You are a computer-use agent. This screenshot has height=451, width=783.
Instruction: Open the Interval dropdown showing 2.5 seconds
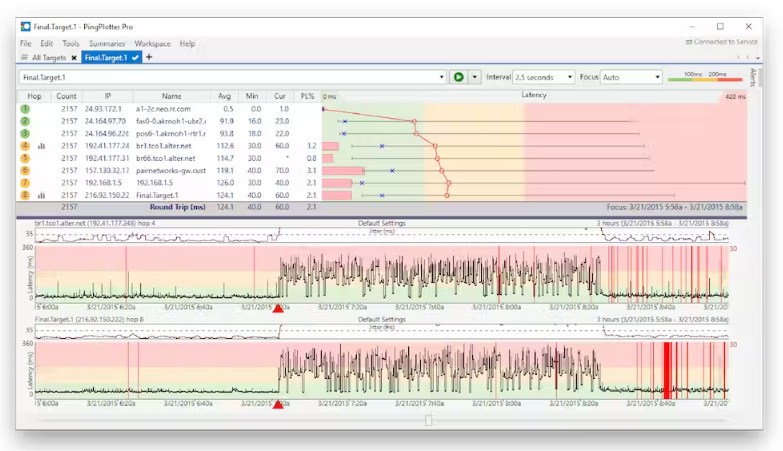543,77
